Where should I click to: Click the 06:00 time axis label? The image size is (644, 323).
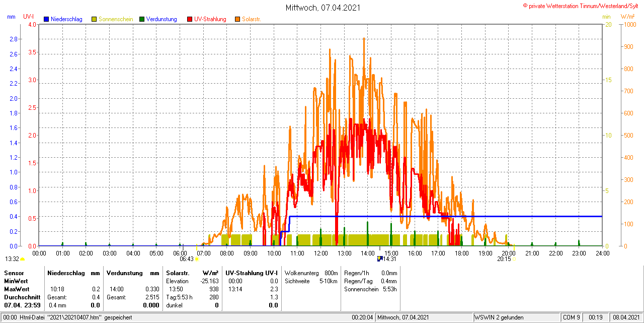[180, 253]
